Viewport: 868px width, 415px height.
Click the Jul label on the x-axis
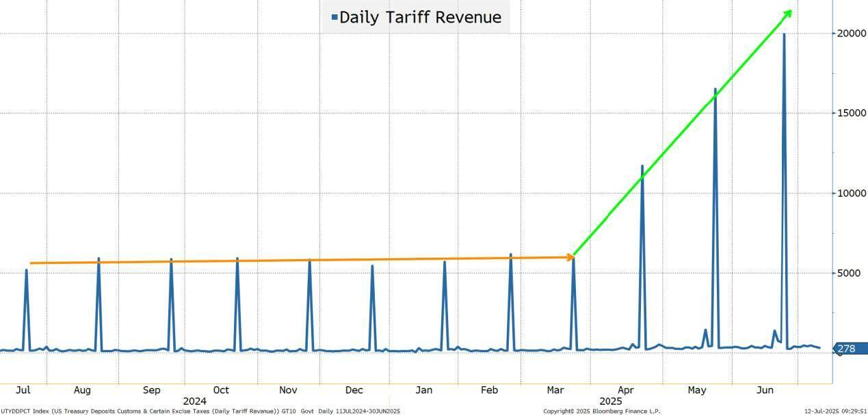point(23,390)
